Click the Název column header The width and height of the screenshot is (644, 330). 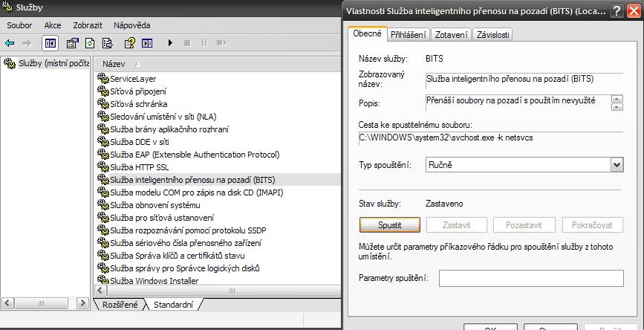point(218,64)
